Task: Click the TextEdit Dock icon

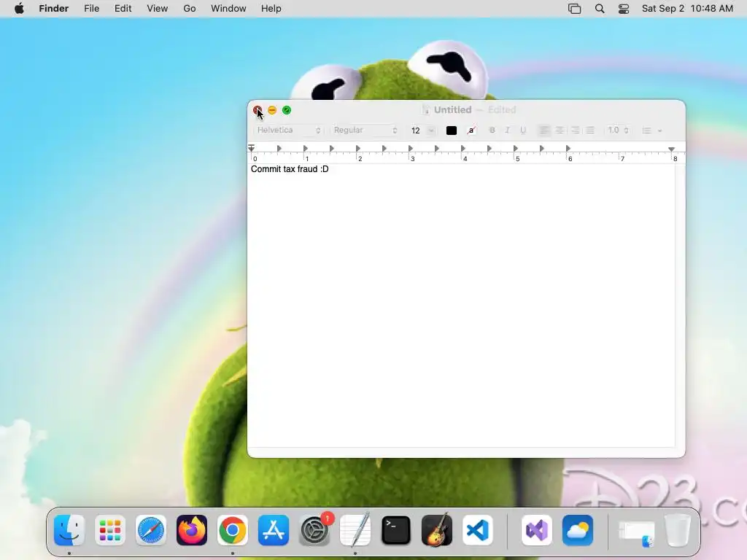Action: pyautogui.click(x=355, y=530)
